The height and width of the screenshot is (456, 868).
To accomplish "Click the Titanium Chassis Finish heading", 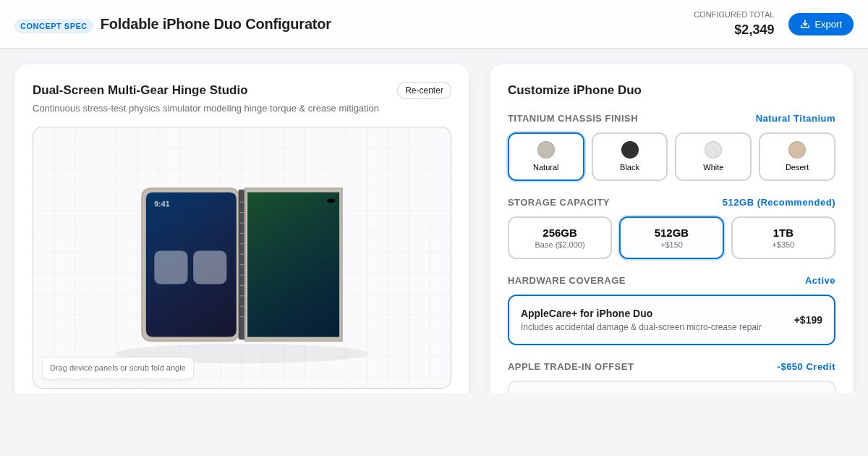I will pyautogui.click(x=573, y=119).
